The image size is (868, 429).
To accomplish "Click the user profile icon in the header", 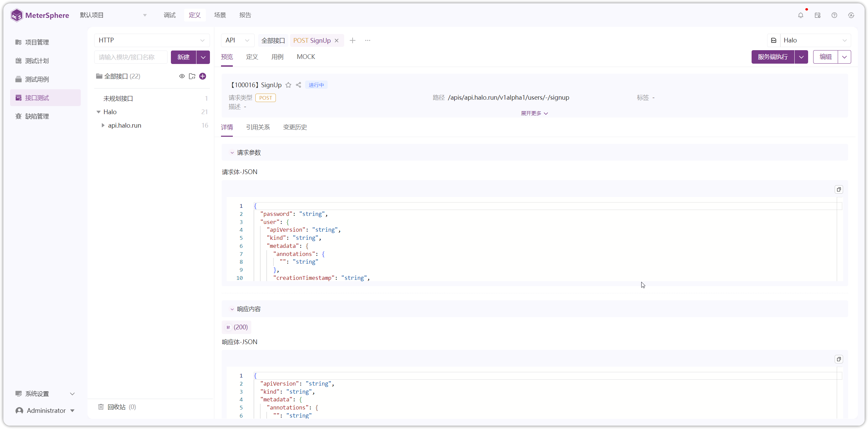I will [x=851, y=15].
